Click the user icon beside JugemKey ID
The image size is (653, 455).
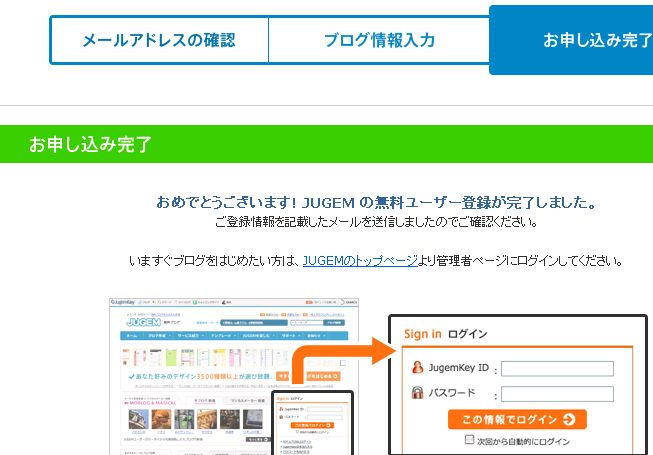pyautogui.click(x=417, y=367)
